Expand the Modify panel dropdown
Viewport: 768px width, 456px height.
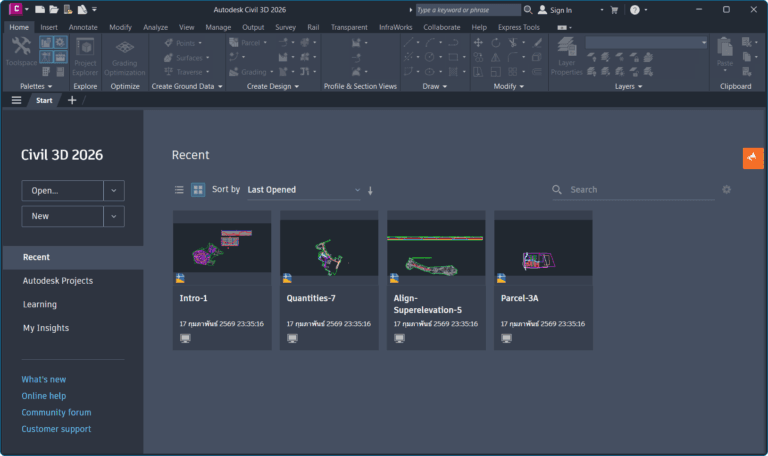508,86
